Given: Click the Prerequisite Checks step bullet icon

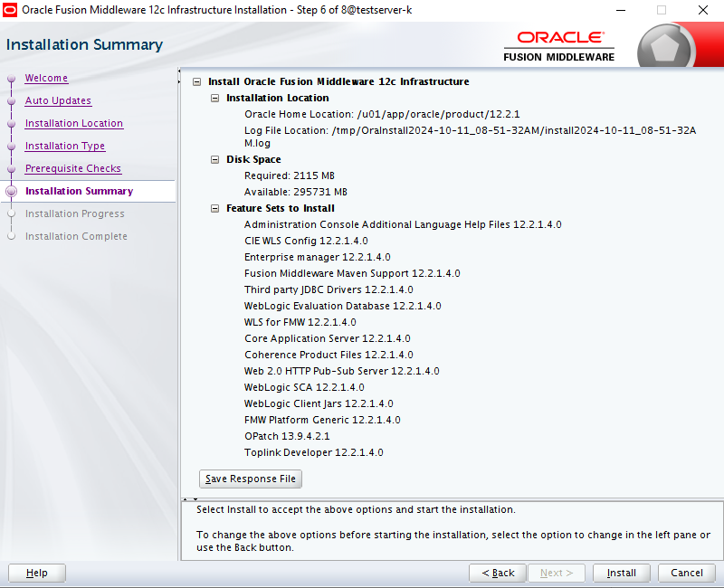Looking at the screenshot, I should [x=12, y=169].
